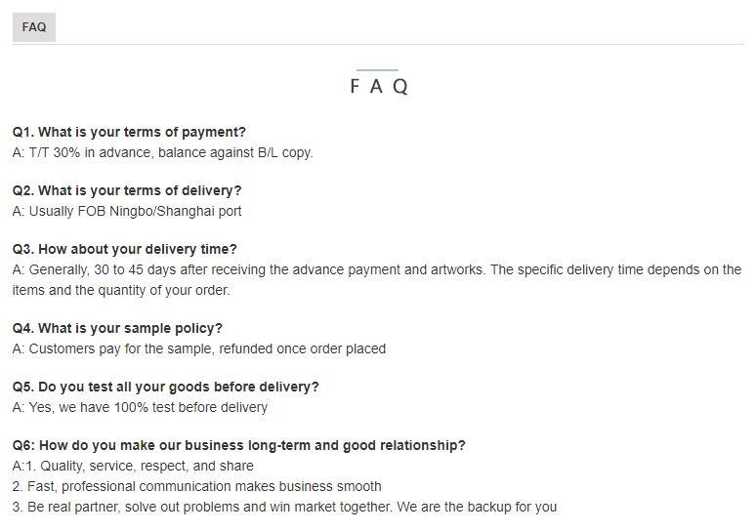Click the 'Customers pay for the sample' answer
The height and width of the screenshot is (532, 756).
point(199,348)
